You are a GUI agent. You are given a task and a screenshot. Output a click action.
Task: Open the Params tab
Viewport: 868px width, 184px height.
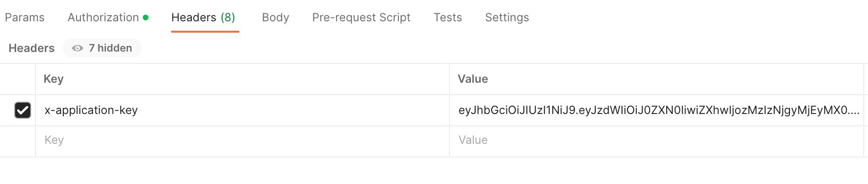(25, 18)
